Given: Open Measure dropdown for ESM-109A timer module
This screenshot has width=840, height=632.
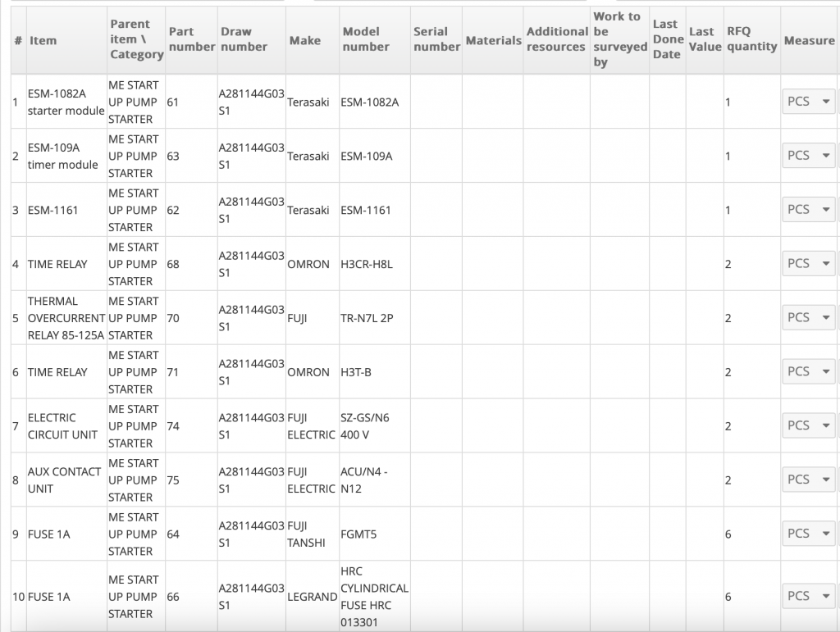Looking at the screenshot, I should tap(808, 156).
